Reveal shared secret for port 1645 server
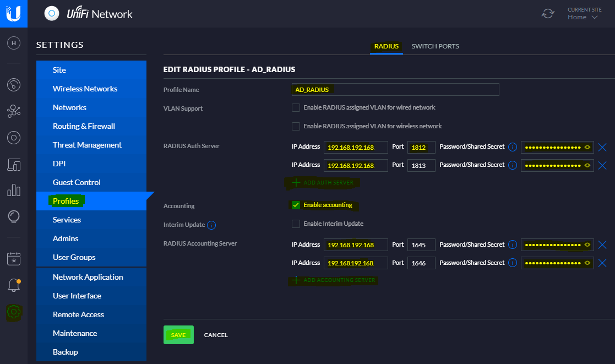615x364 pixels. click(587, 245)
